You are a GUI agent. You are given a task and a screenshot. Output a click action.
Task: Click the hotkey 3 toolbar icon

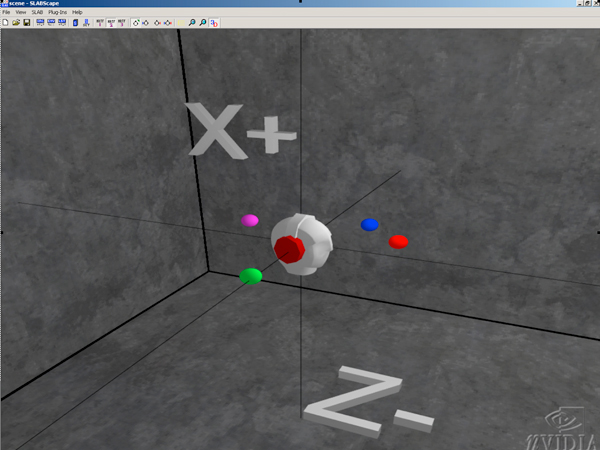122,23
